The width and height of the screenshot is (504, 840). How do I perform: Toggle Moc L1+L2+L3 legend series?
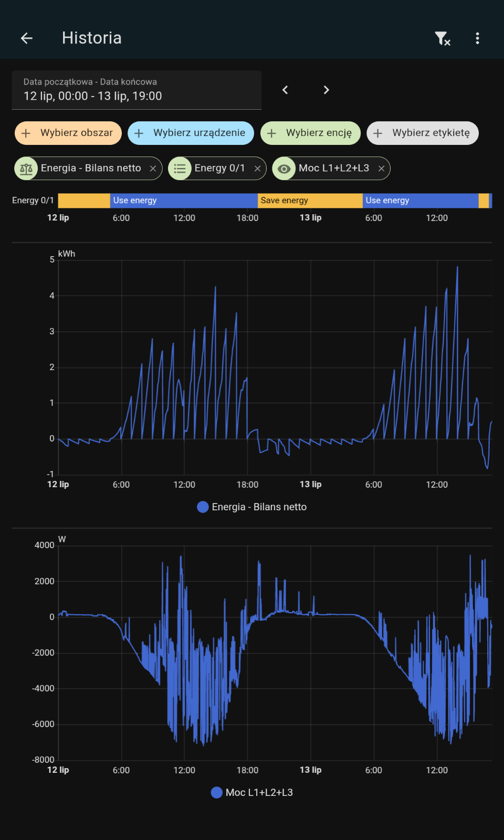pyautogui.click(x=252, y=793)
